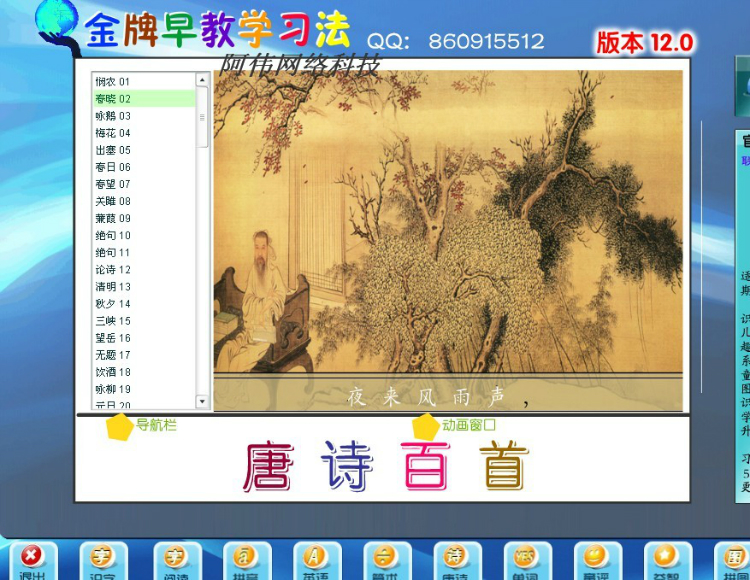This screenshot has height=580, width=750.
Task: Click the 唐诗百首 title text
Action: pyautogui.click(x=385, y=466)
